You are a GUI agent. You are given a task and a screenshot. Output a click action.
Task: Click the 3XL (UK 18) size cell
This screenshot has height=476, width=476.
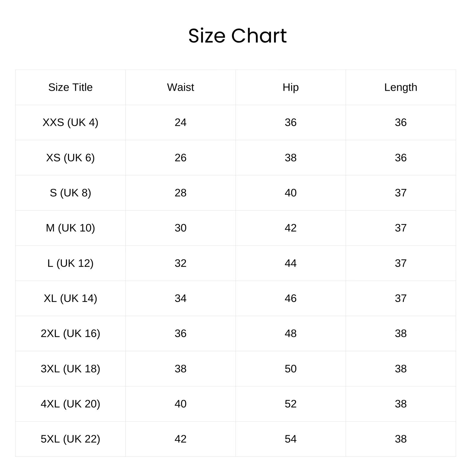(x=71, y=369)
